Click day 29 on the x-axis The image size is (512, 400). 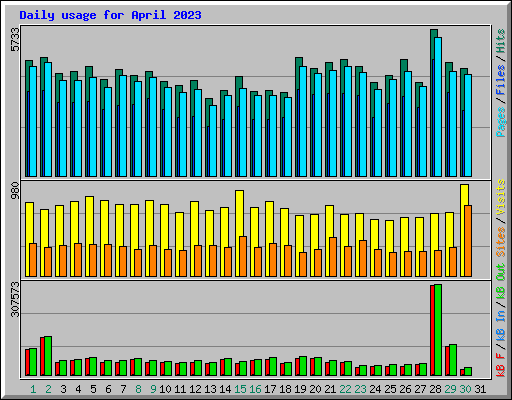pos(450,389)
